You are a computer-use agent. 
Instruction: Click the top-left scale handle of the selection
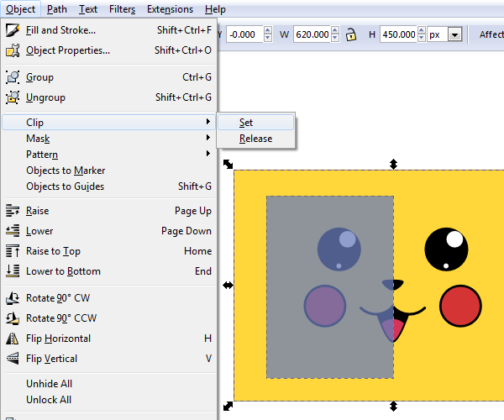click(228, 164)
